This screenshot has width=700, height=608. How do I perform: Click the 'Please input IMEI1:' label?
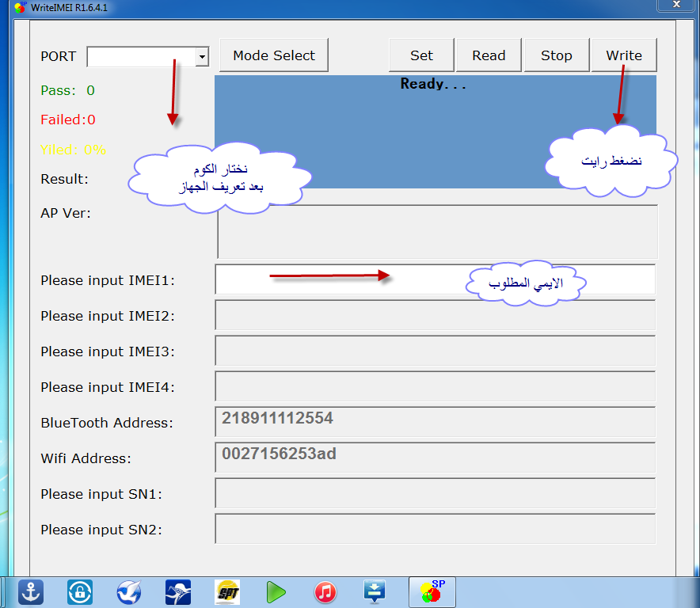pos(108,280)
